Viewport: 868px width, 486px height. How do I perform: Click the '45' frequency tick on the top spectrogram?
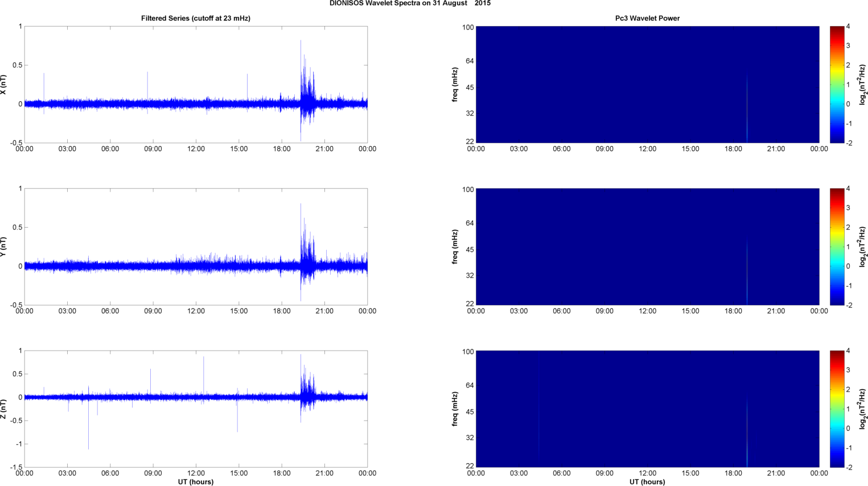pyautogui.click(x=470, y=87)
